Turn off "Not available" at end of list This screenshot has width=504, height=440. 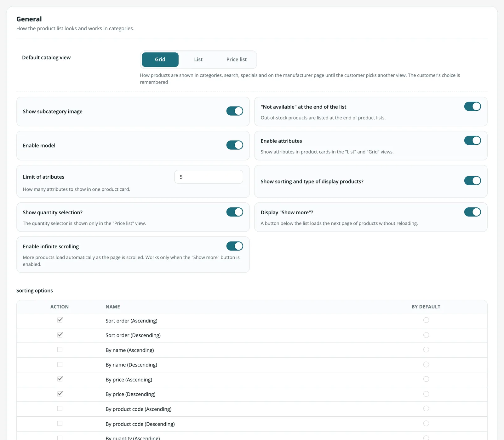472,107
